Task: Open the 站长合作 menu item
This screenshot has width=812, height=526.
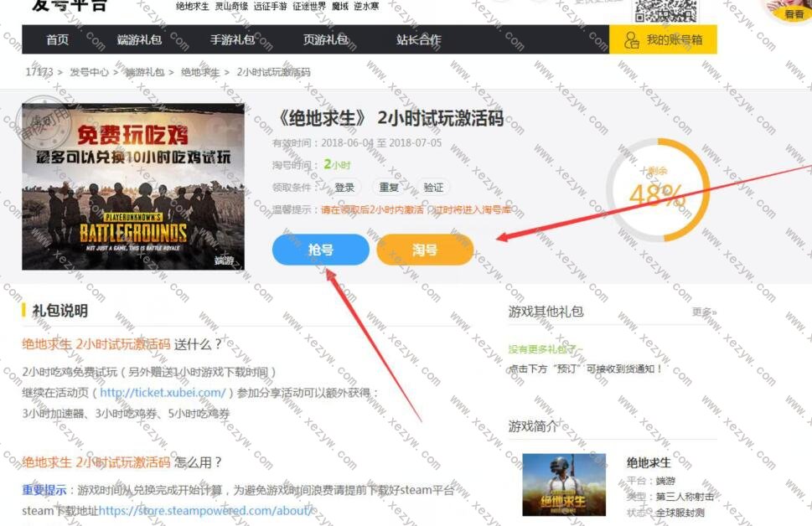Action: click(x=418, y=39)
